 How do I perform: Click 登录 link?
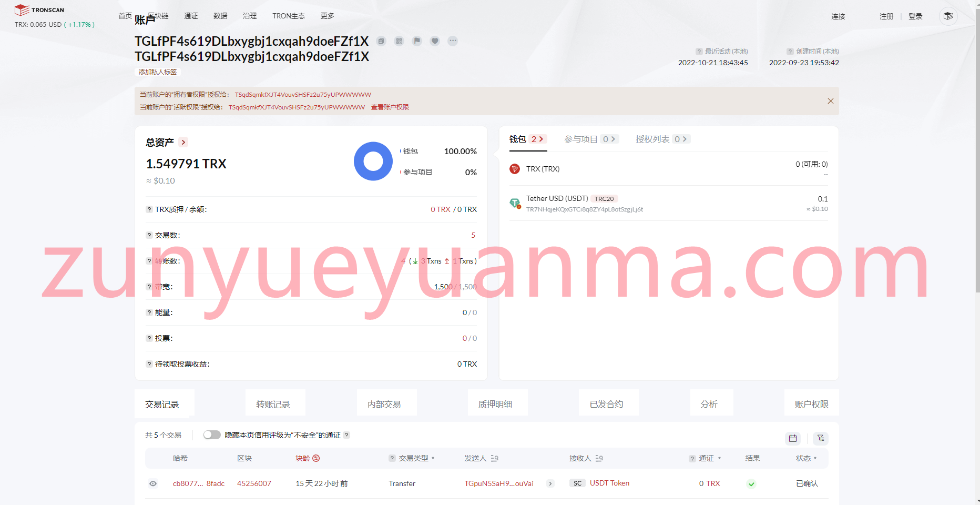tap(915, 16)
